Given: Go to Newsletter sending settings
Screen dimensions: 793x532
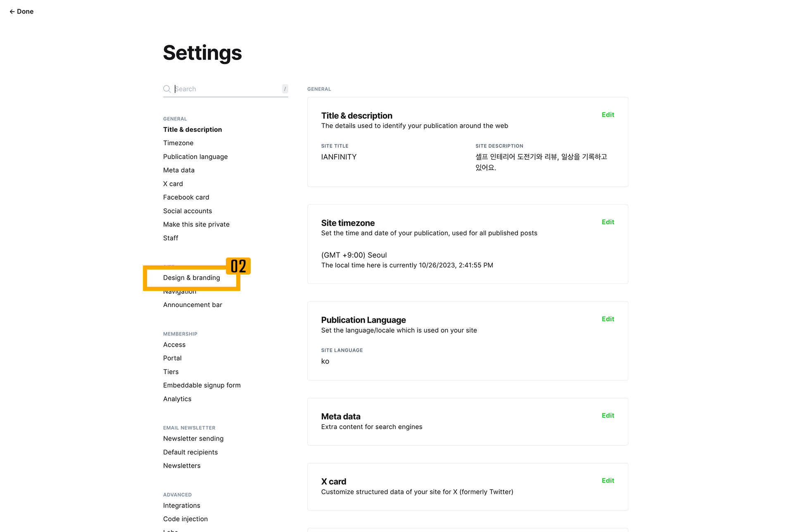Looking at the screenshot, I should (193, 439).
